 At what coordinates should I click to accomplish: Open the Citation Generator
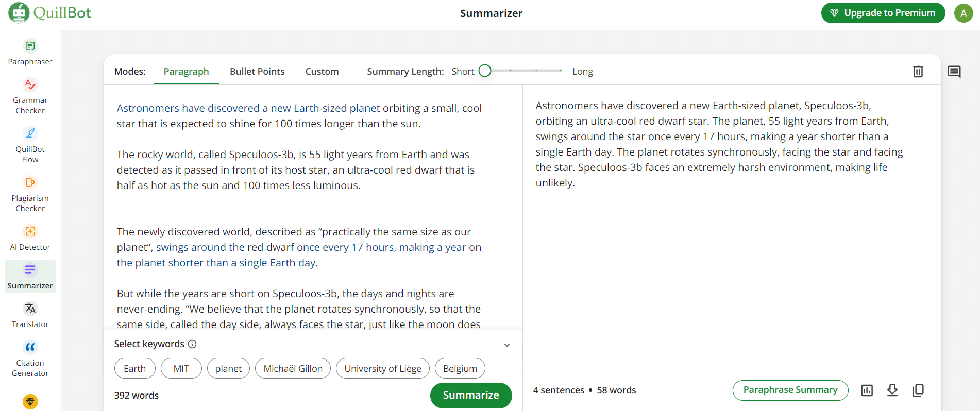tap(30, 359)
